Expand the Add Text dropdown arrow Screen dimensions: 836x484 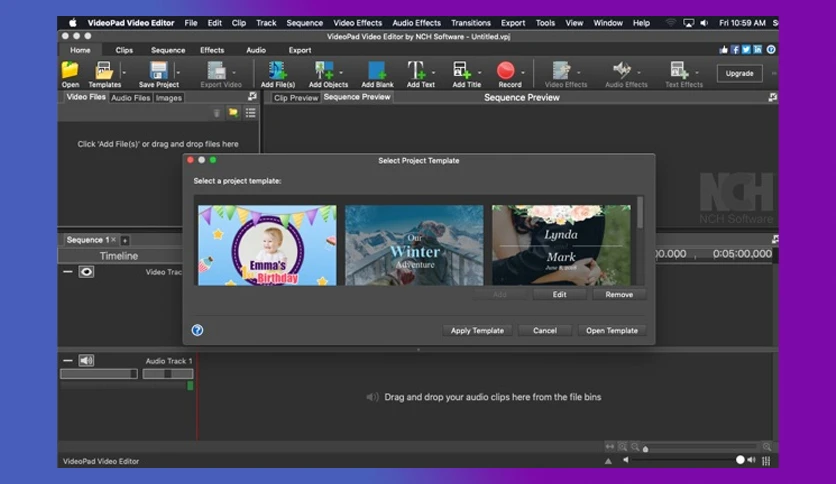(433, 72)
